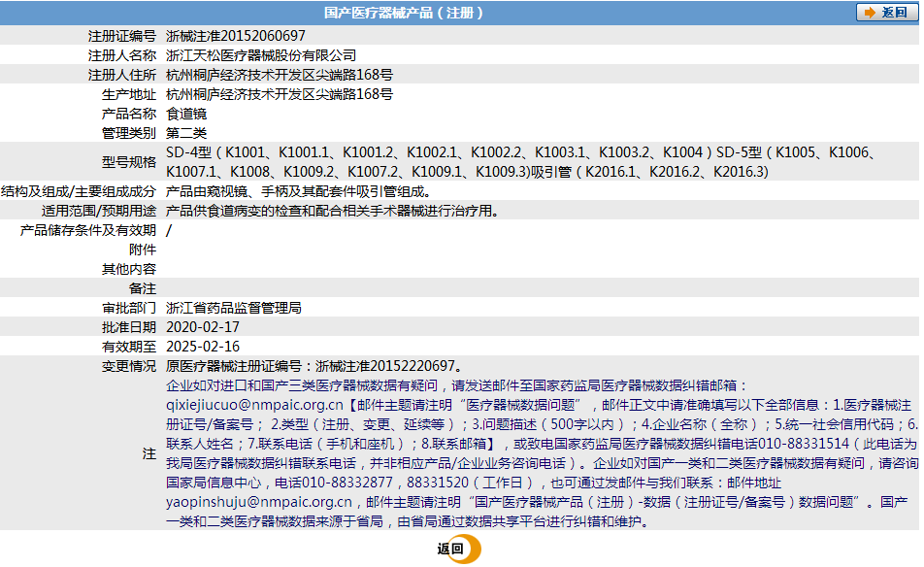Select phone number 010-88331514 in the notice
The height and width of the screenshot is (567, 924).
click(x=804, y=444)
